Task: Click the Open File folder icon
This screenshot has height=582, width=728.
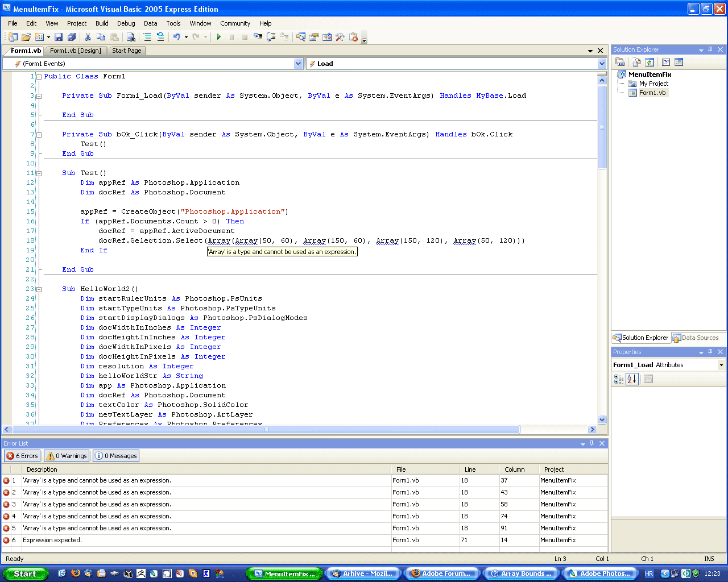Action: [x=26, y=37]
